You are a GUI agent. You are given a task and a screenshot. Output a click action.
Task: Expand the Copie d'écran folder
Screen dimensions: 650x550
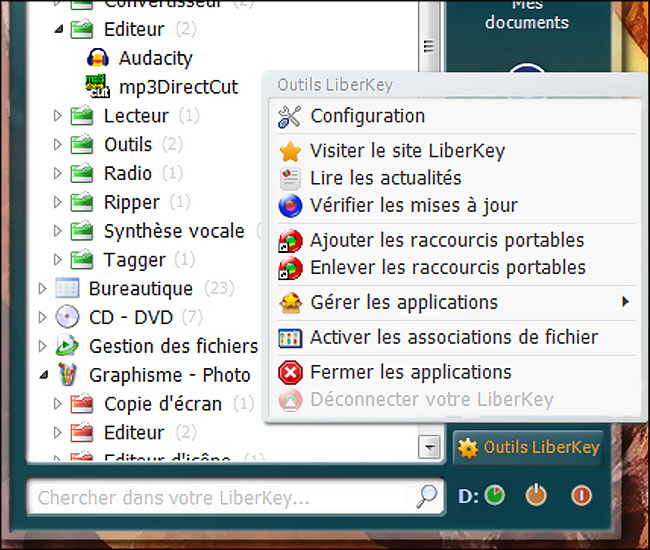pyautogui.click(x=58, y=404)
